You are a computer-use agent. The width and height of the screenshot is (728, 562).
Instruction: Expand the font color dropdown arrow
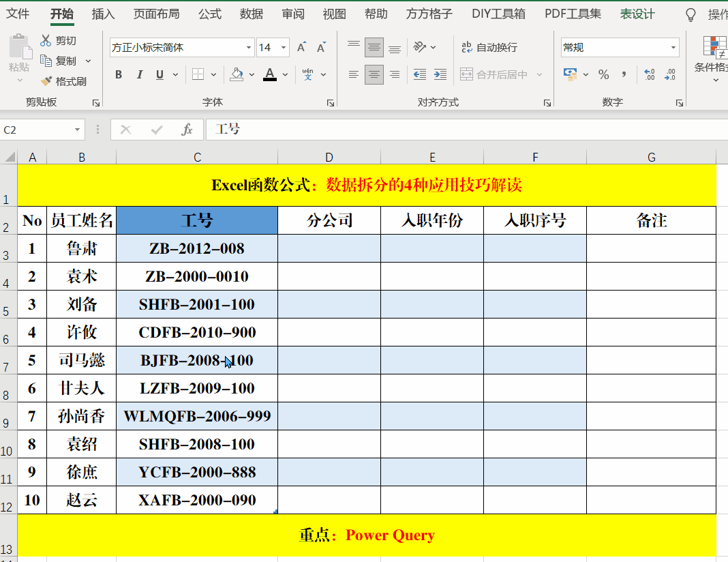(285, 74)
